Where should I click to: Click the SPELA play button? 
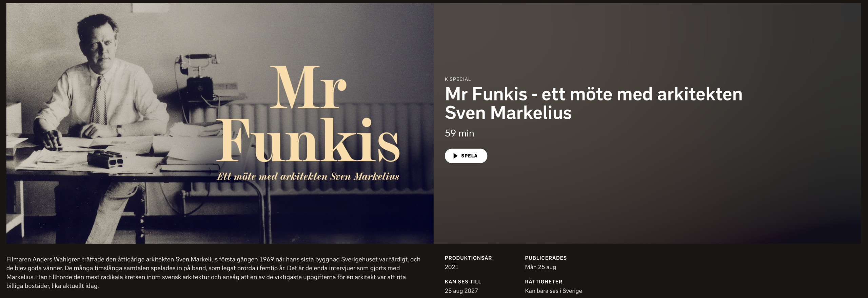pos(466,156)
